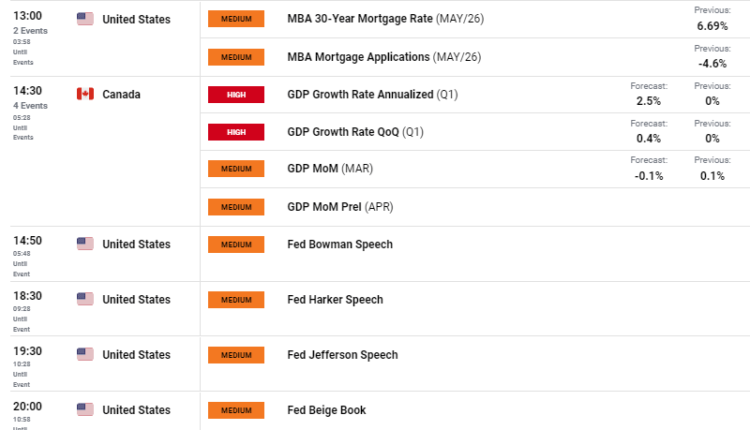The width and height of the screenshot is (750, 430).
Task: Select the Fed Beige Book entry
Action: [326, 410]
